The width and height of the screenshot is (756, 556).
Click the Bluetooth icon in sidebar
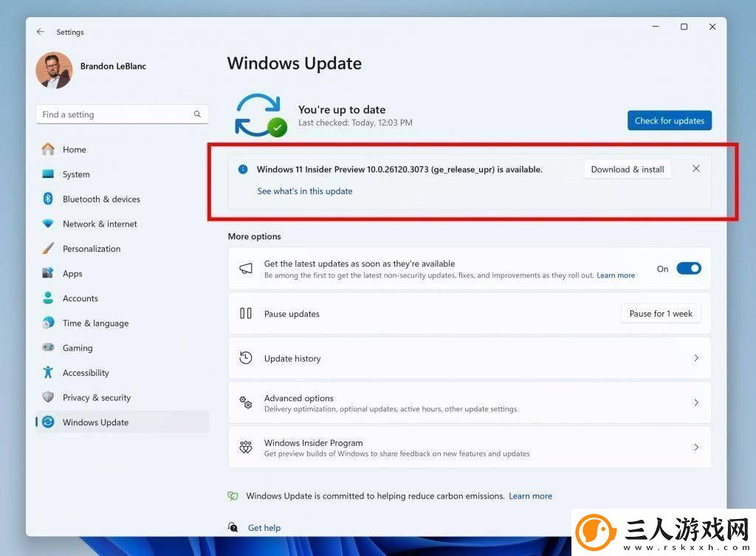[x=48, y=199]
